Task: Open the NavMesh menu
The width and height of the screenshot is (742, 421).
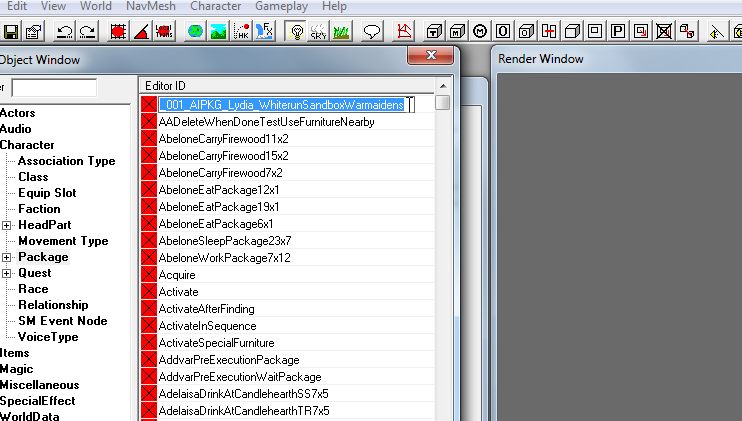Action: (150, 6)
